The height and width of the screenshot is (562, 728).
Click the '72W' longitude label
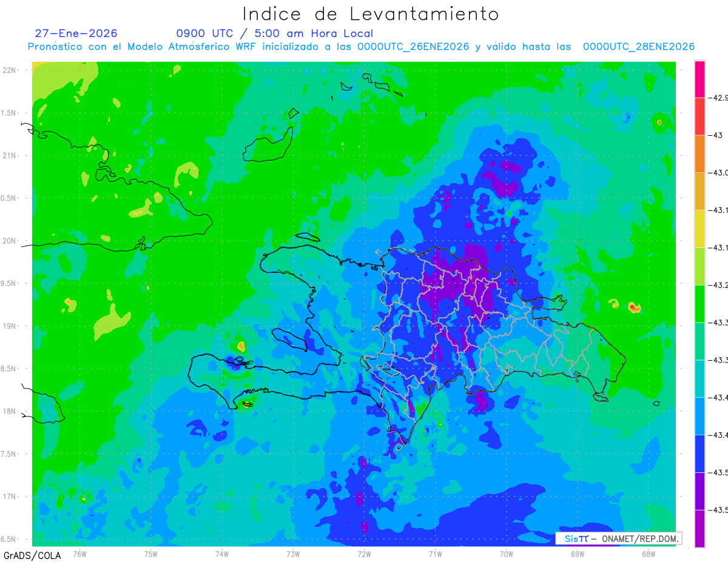coord(364,553)
